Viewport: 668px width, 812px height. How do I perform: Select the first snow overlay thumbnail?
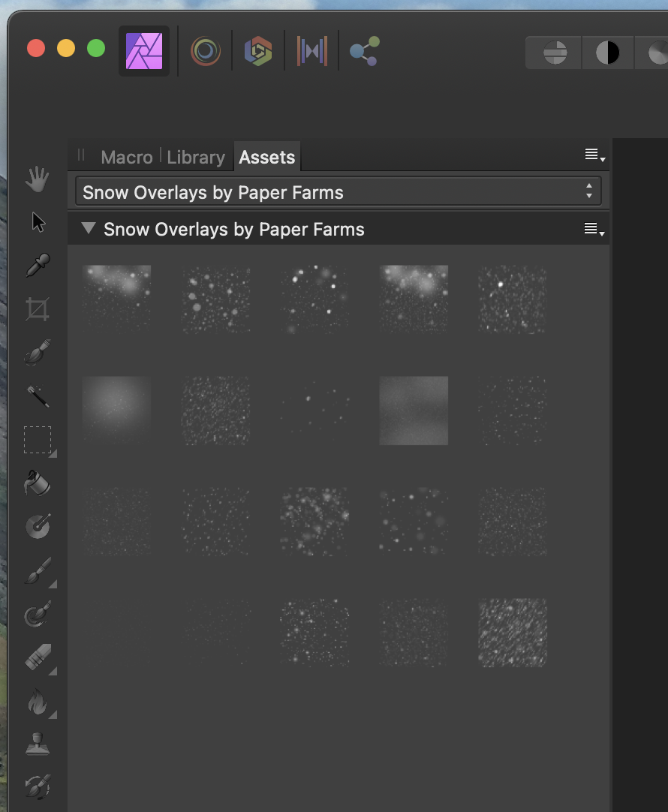point(116,299)
